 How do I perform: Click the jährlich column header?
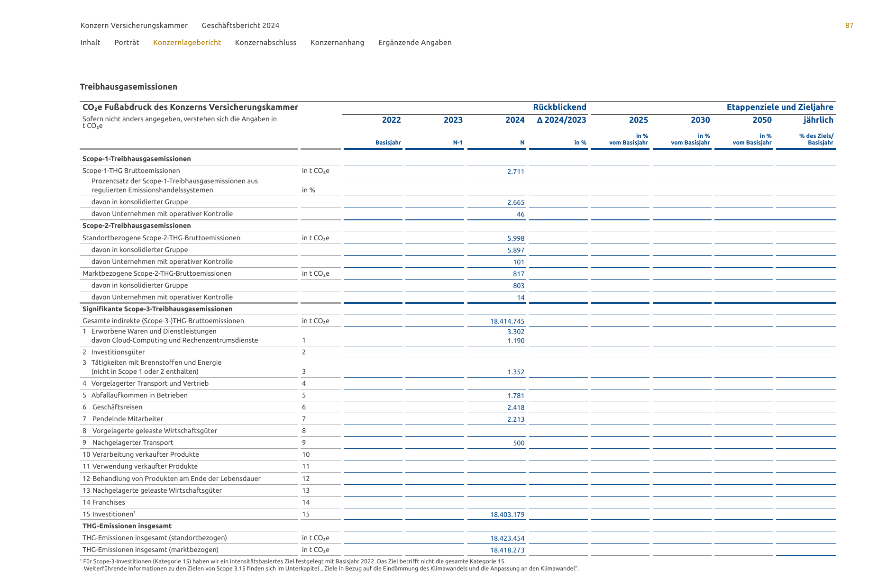(818, 120)
